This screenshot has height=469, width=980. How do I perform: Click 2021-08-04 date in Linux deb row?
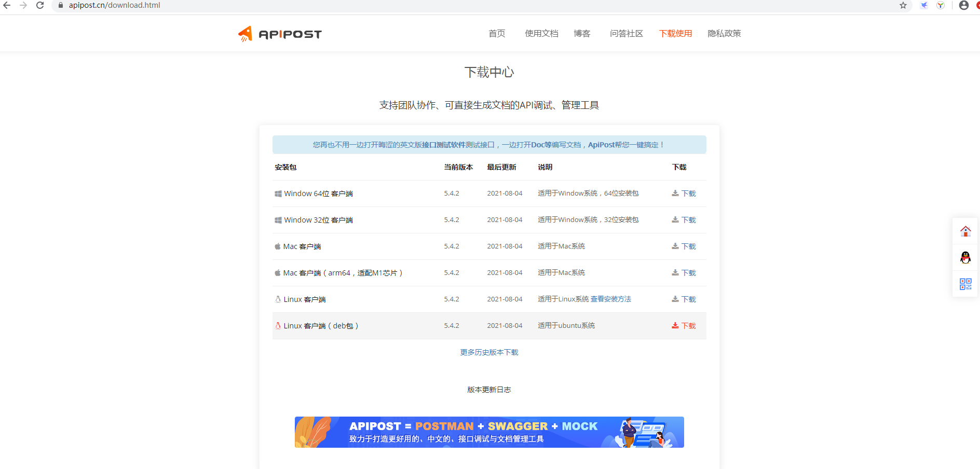tap(505, 325)
